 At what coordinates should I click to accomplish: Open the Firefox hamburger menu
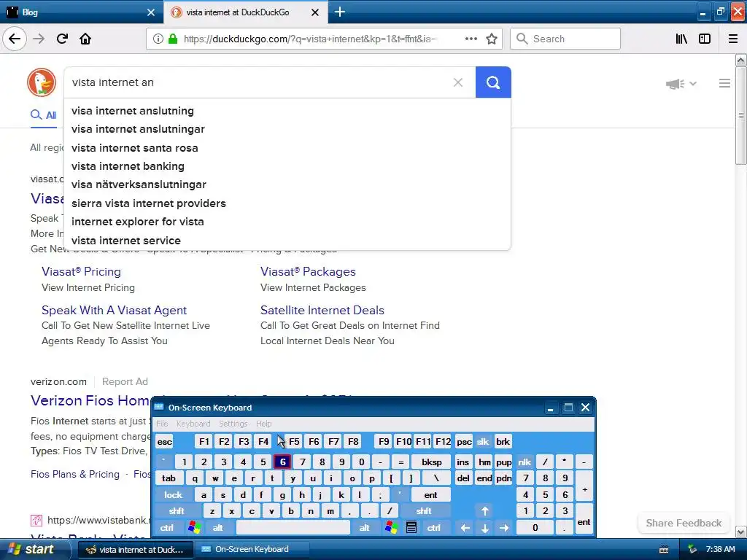733,39
